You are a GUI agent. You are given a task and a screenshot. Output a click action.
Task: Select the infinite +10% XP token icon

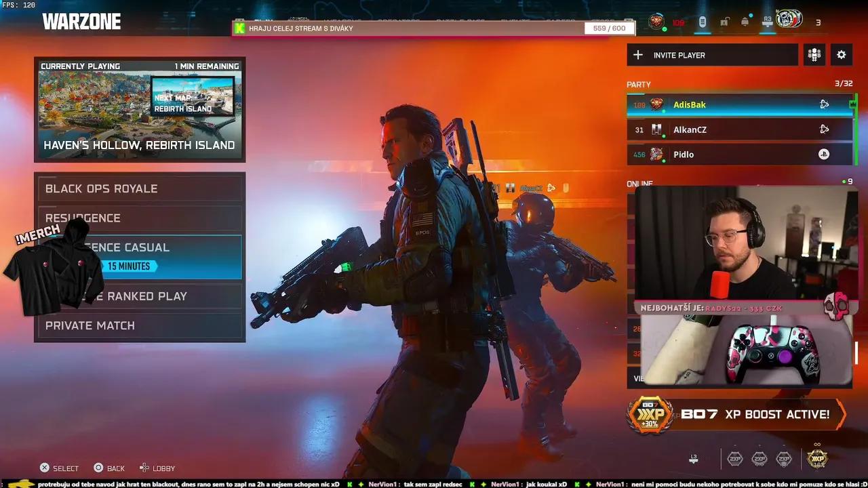pyautogui.click(x=817, y=458)
